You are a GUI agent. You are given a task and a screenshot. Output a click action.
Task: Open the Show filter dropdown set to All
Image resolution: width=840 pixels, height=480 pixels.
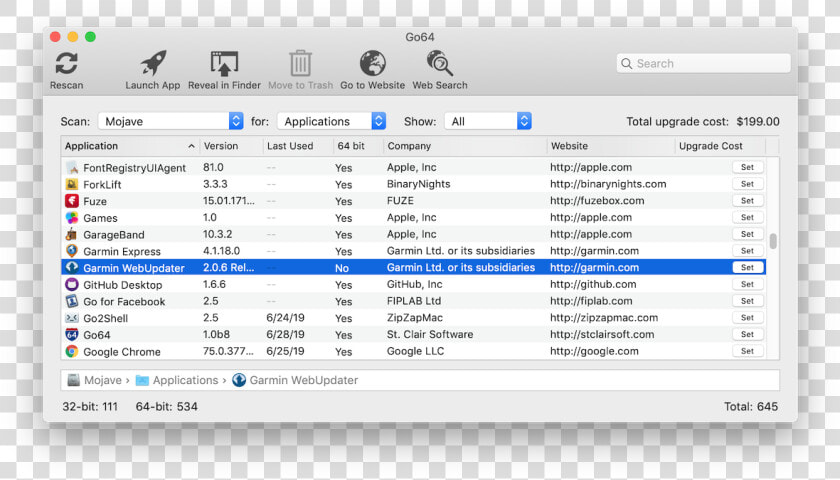pos(488,121)
